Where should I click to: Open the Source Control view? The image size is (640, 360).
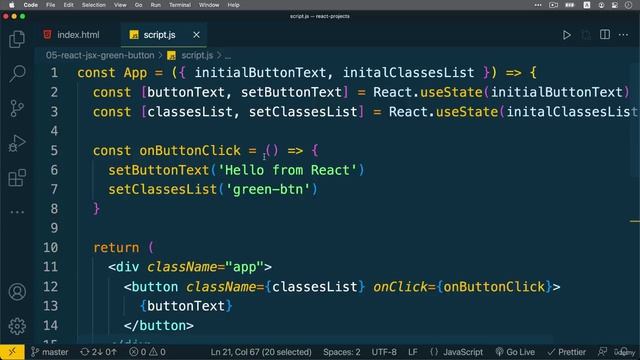point(17,109)
